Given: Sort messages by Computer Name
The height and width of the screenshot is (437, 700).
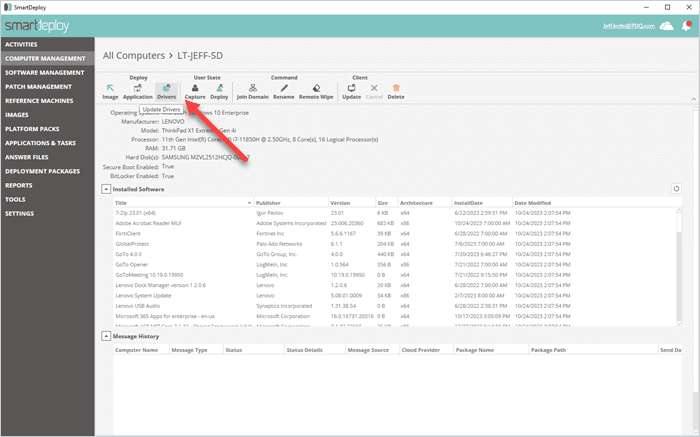Looking at the screenshot, I should tap(141, 350).
